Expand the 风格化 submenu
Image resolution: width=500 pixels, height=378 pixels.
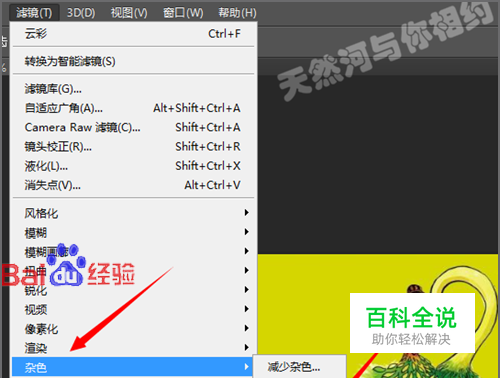133,213
